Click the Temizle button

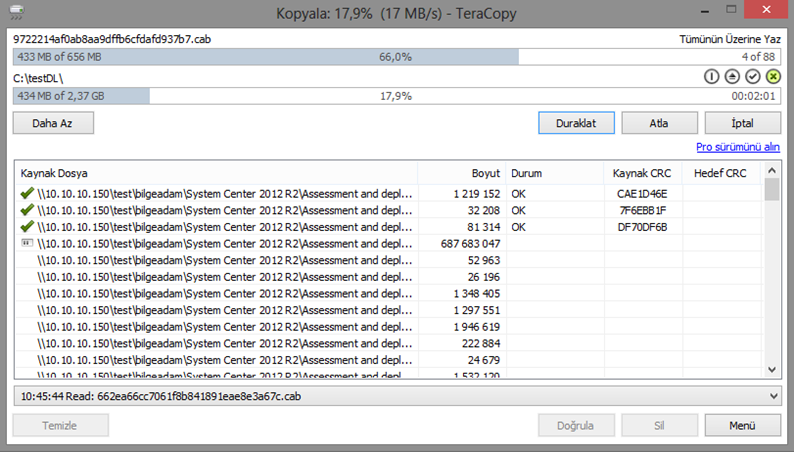point(60,426)
